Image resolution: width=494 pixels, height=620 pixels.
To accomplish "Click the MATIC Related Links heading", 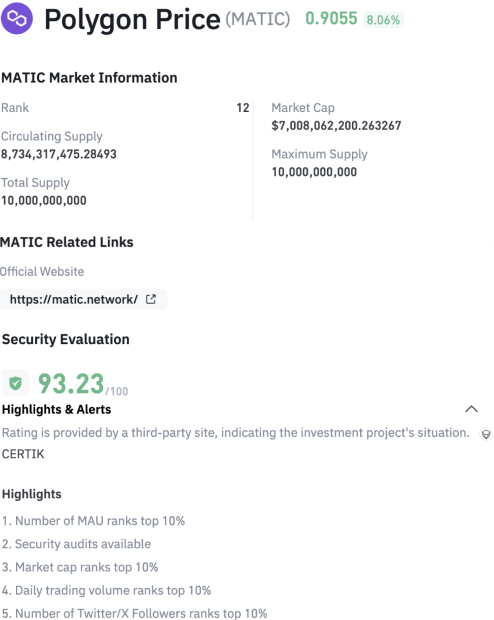I will coord(67,242).
